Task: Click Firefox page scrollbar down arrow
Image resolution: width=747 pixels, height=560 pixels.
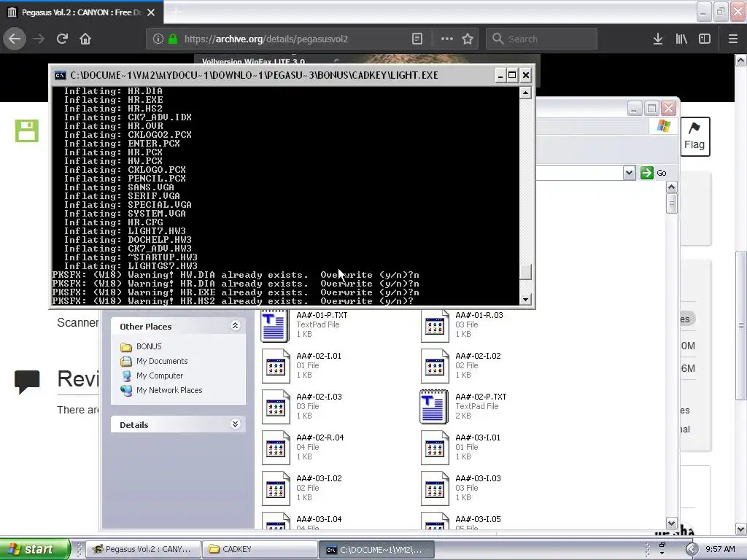Action: (741, 529)
